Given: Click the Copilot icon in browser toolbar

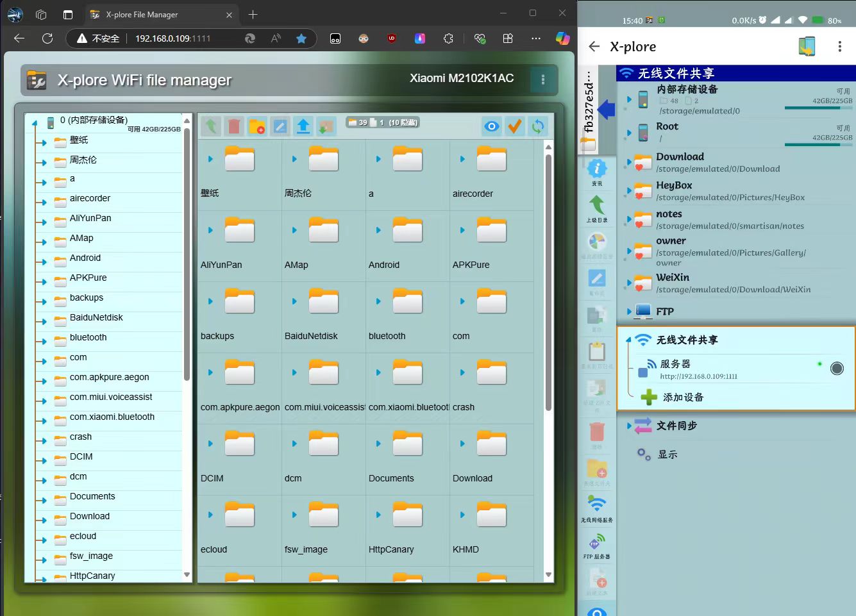Looking at the screenshot, I should 562,38.
